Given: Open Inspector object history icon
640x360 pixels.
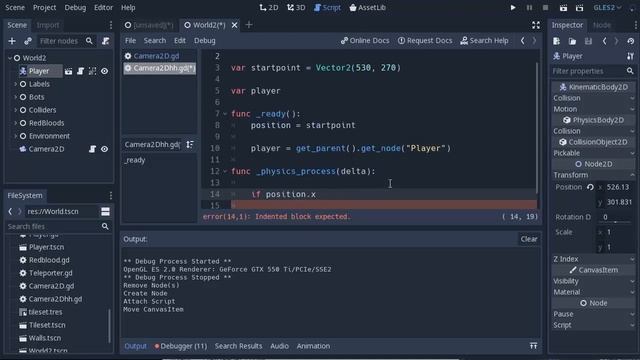Looking at the screenshot, I should click(x=631, y=41).
